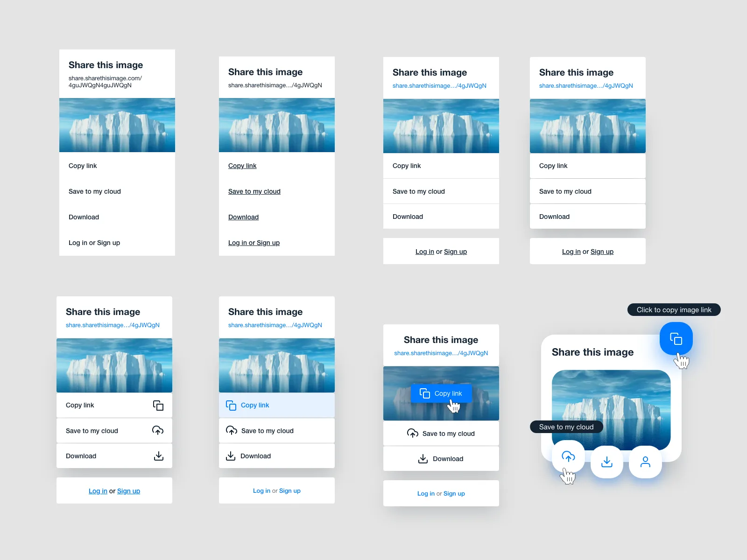Click the download arrow icon beside Download
Viewport: 747px width, 560px height.
click(x=159, y=455)
